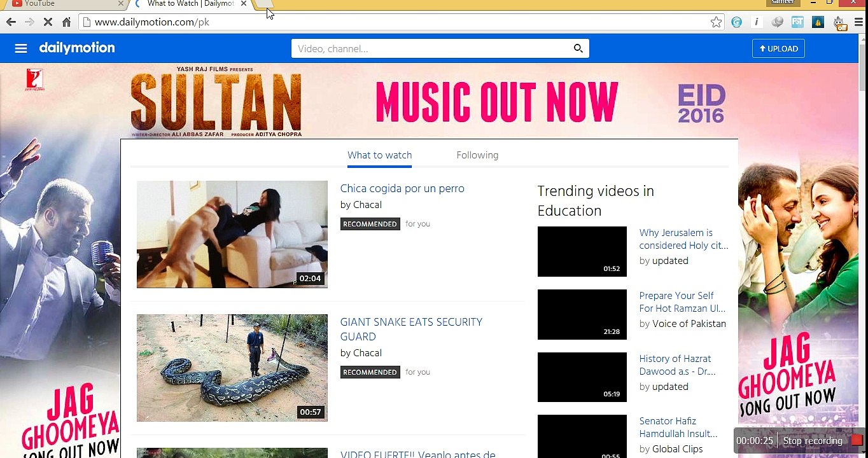
Task: Click the Trending videos in Education heading
Action: [596, 201]
